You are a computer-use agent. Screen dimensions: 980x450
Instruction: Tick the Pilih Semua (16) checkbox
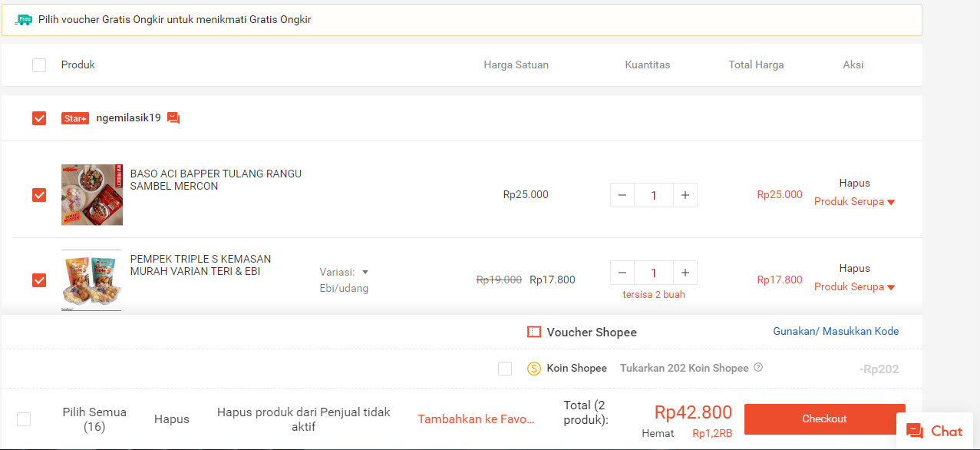24,419
